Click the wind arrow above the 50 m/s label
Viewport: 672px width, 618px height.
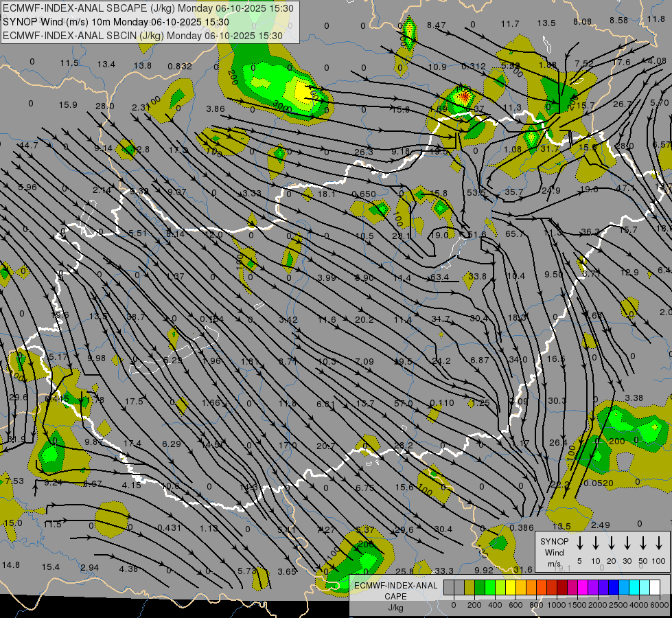[643, 542]
